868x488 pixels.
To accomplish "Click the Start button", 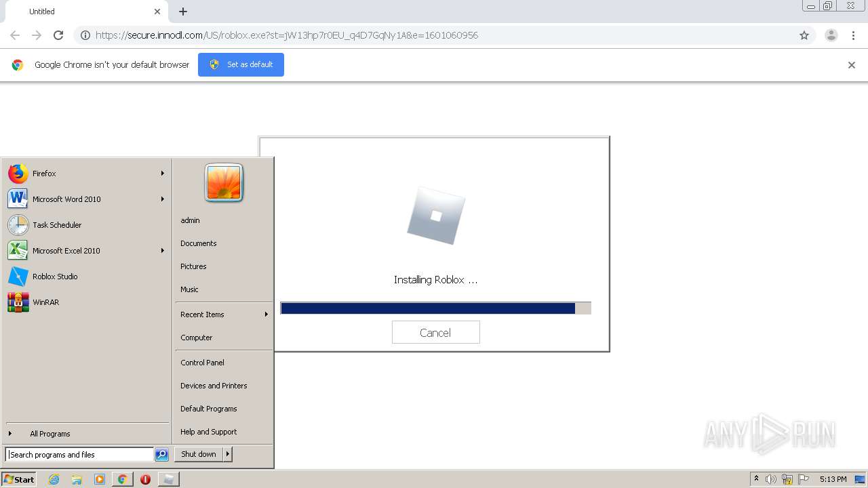I will coord(19,479).
